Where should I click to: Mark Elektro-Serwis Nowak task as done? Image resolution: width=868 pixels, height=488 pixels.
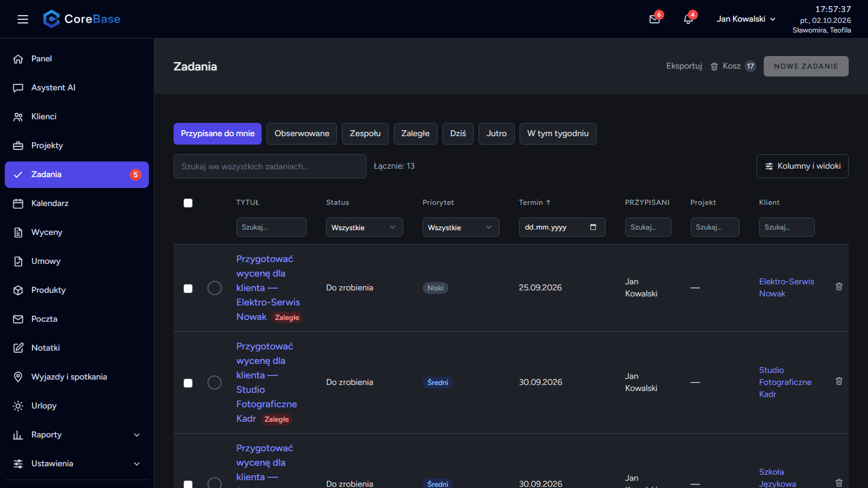[215, 288]
